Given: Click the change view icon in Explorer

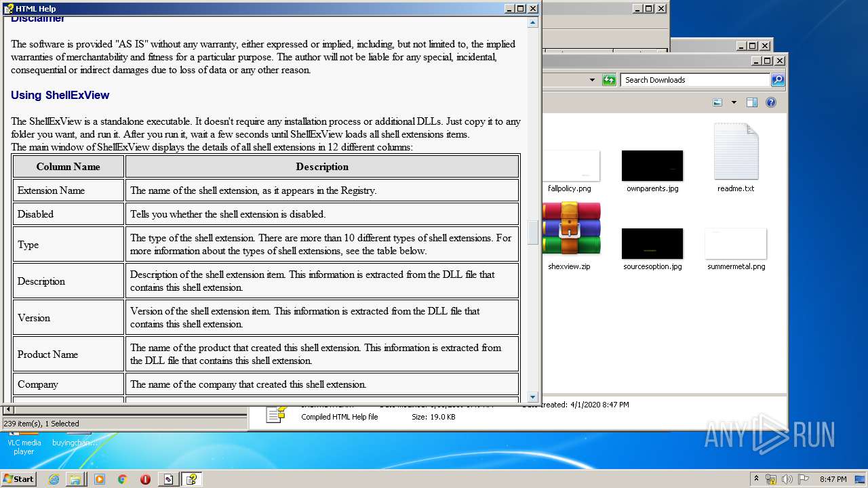Looking at the screenshot, I should click(717, 102).
